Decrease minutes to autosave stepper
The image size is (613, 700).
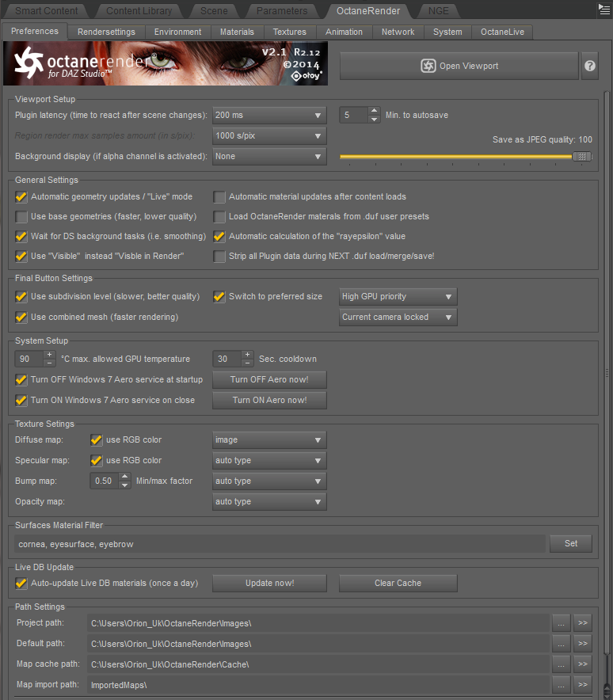pyautogui.click(x=374, y=120)
